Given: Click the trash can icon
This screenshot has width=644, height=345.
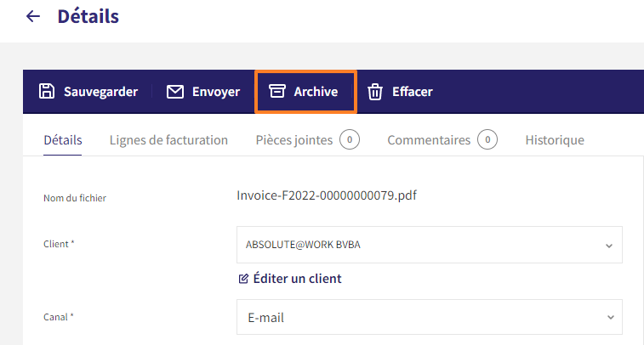Looking at the screenshot, I should click(374, 92).
